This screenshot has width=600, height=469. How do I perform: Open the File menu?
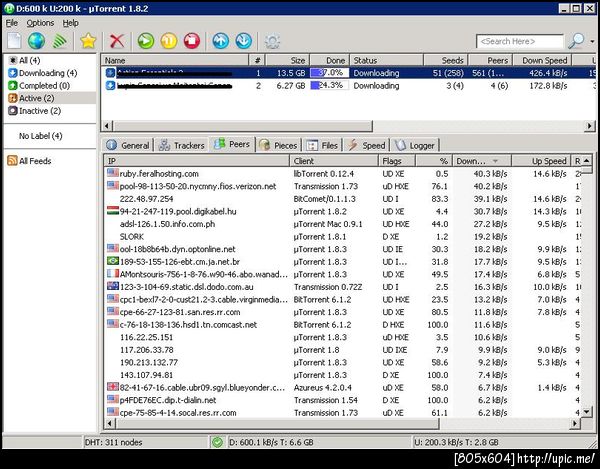11,23
